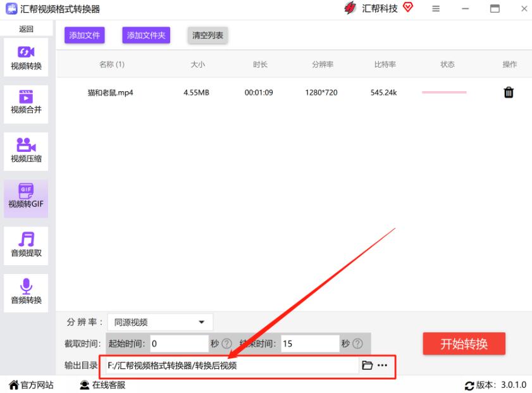Show help for the 起始时间 start time
Viewport: 532px width, 393px height.
[226, 344]
